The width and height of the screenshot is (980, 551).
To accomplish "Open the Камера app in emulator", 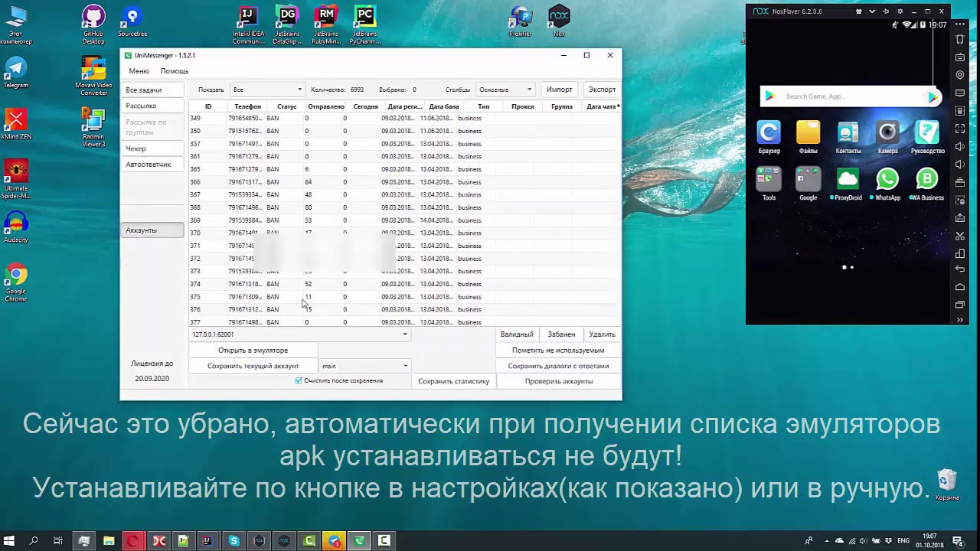I will click(887, 133).
